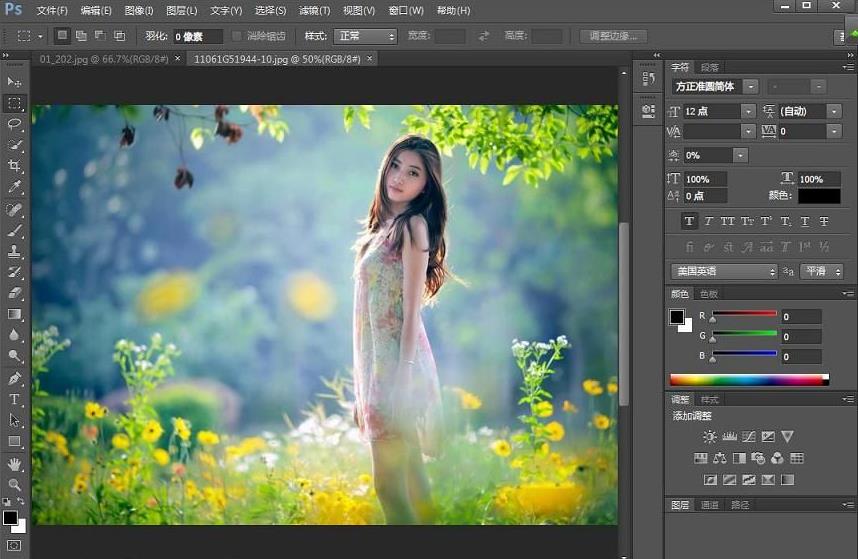Viewport: 858px width, 559px height.
Task: Click the 羽化 feather input field
Action: coord(197,36)
